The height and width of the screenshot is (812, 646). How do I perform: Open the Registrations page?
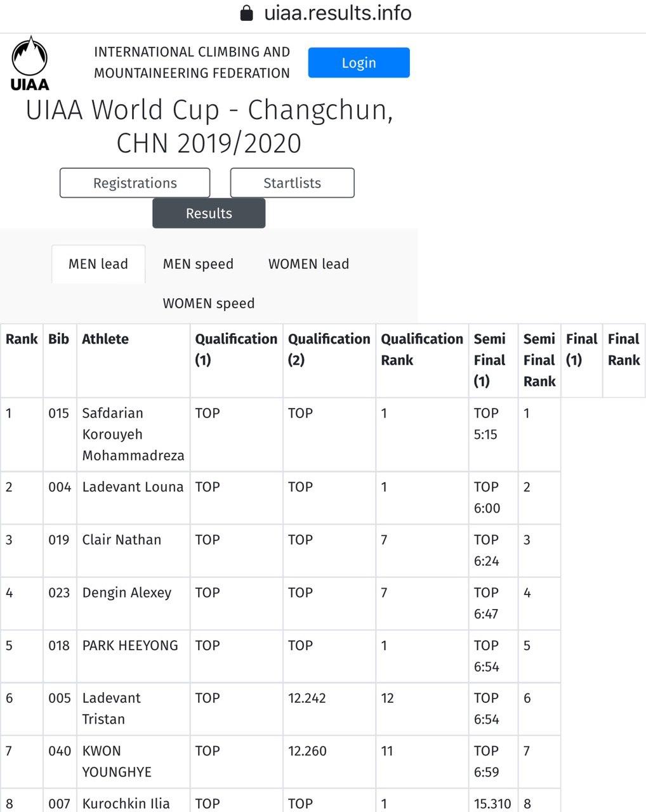coord(135,183)
